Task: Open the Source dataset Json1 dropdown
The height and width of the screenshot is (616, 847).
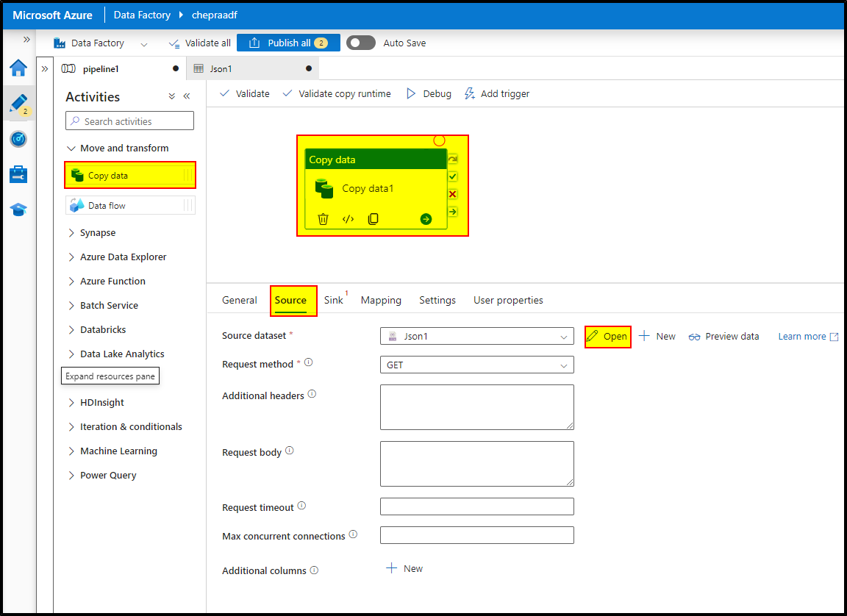Action: (477, 337)
